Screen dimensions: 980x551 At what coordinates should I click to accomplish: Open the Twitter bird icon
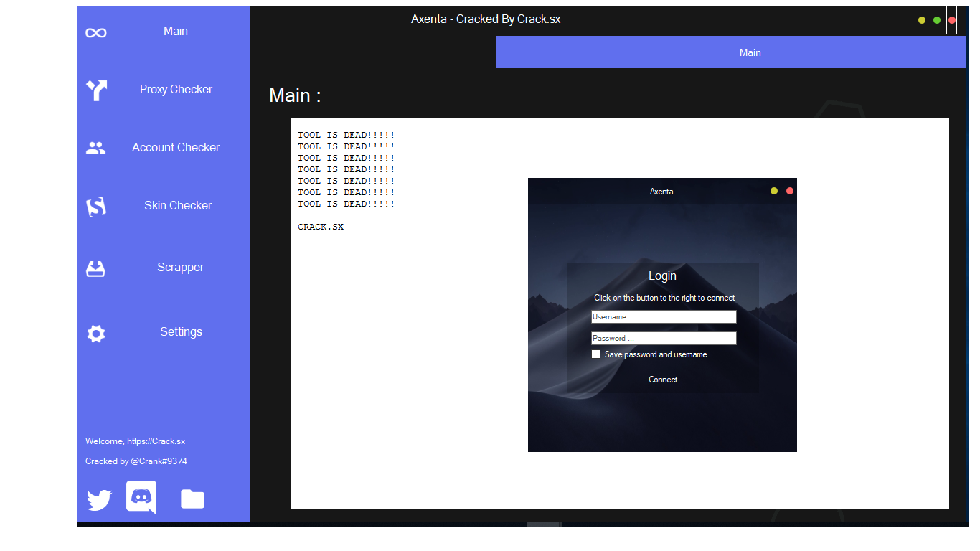[x=99, y=500]
